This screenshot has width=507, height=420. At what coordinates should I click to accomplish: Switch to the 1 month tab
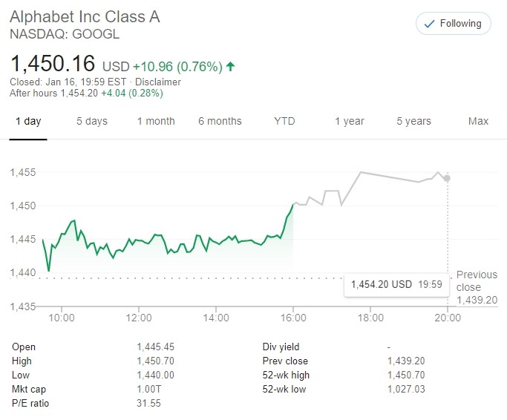156,121
